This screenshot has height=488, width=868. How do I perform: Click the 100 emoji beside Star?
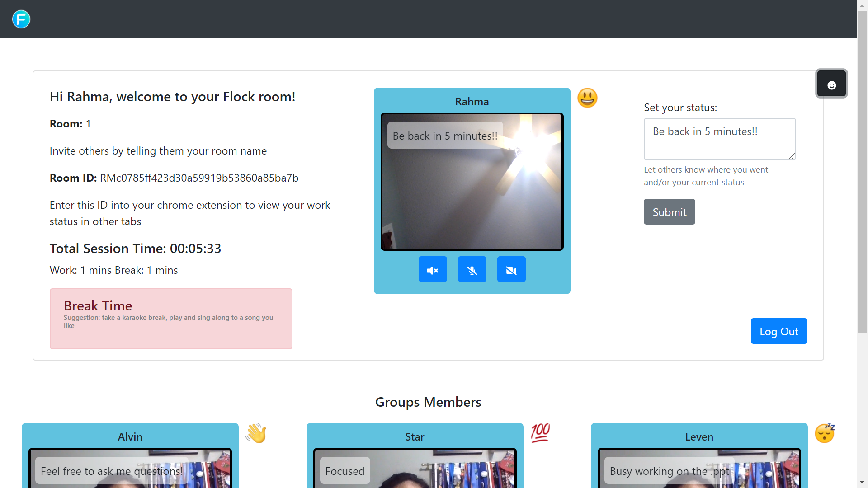[x=540, y=433]
